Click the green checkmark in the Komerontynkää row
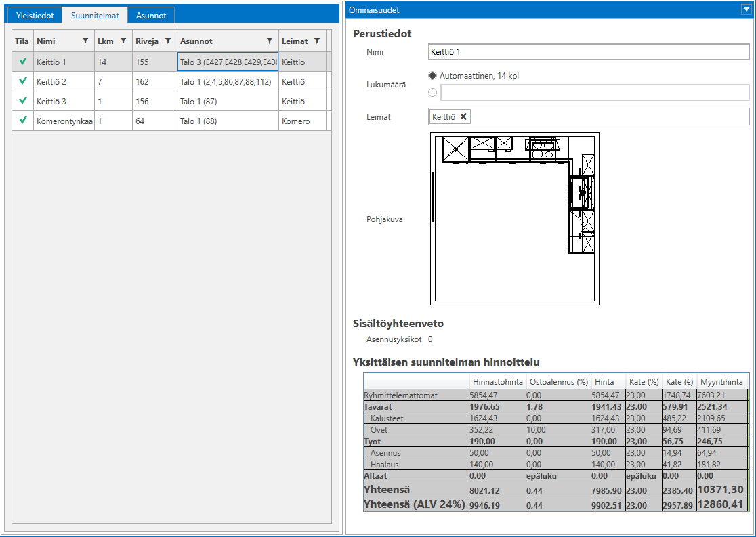Image resolution: width=756 pixels, height=537 pixels. click(x=22, y=121)
